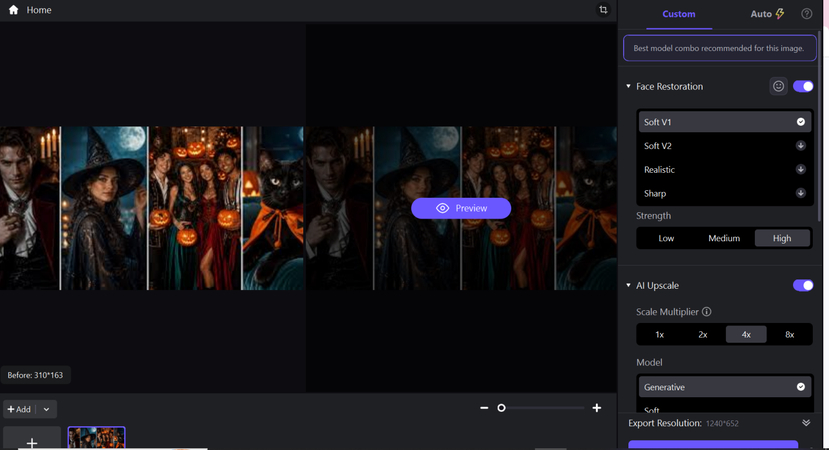Click the Before: 310*163 label
Image resolution: width=829 pixels, height=450 pixels.
[35, 375]
